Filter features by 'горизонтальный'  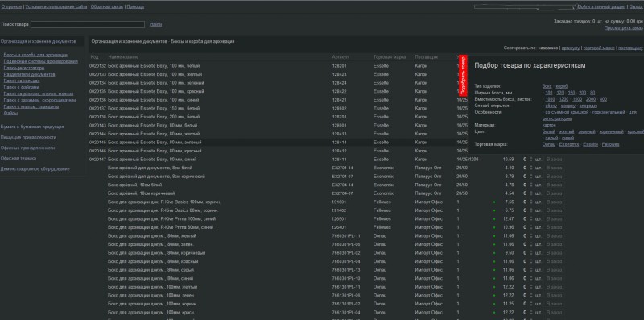point(609,112)
